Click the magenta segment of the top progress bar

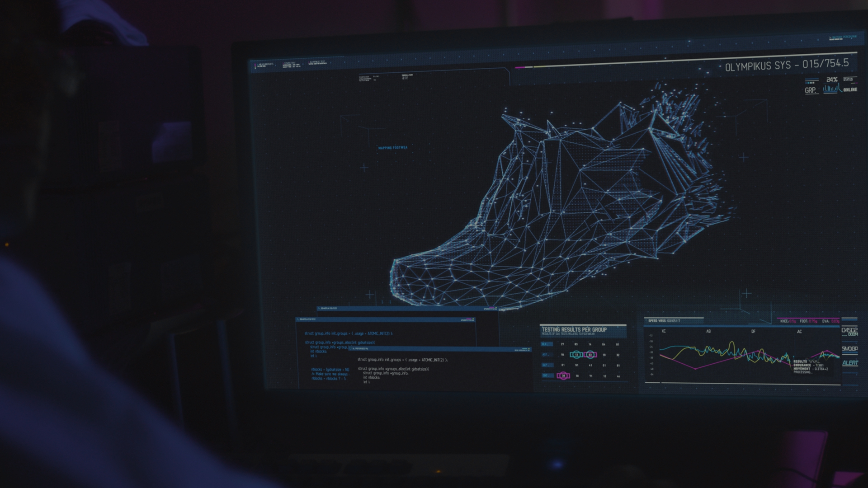tap(519, 67)
